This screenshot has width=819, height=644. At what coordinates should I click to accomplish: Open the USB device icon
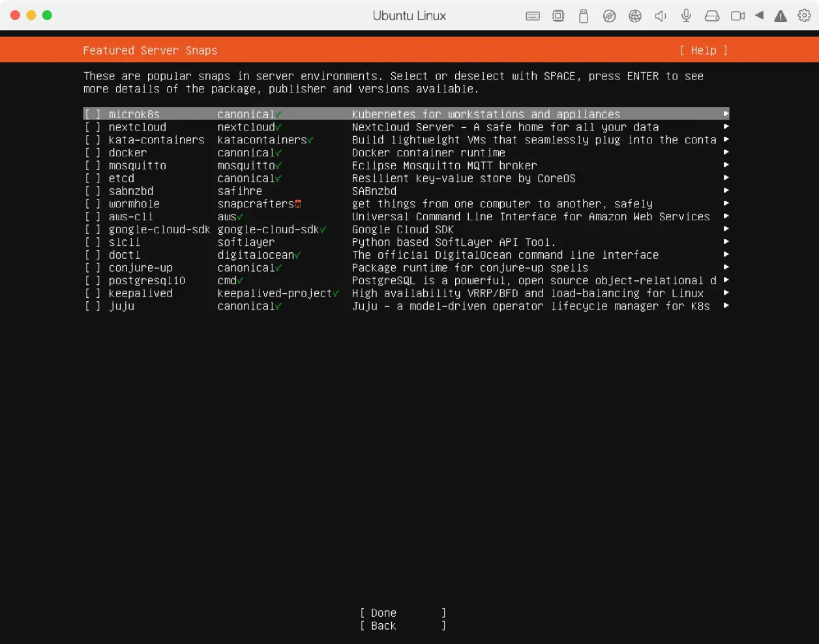click(x=584, y=16)
